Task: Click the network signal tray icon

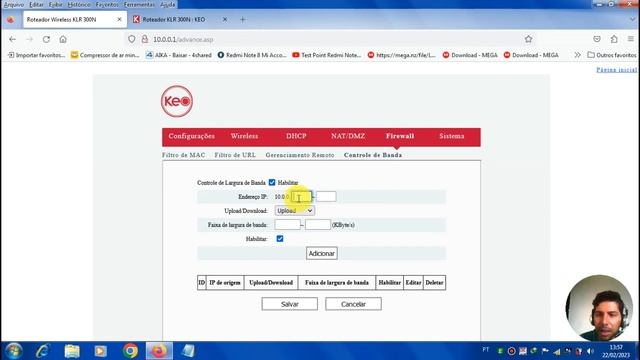Action: pyautogui.click(x=557, y=351)
